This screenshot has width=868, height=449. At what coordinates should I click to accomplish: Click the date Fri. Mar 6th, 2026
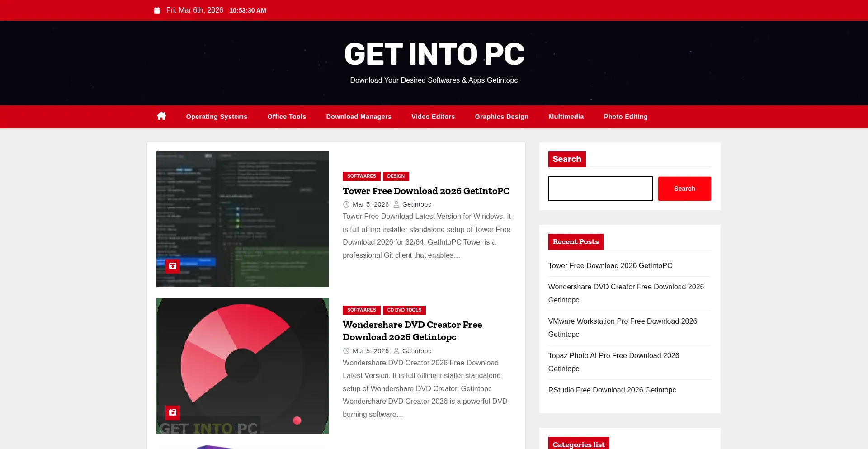(195, 10)
